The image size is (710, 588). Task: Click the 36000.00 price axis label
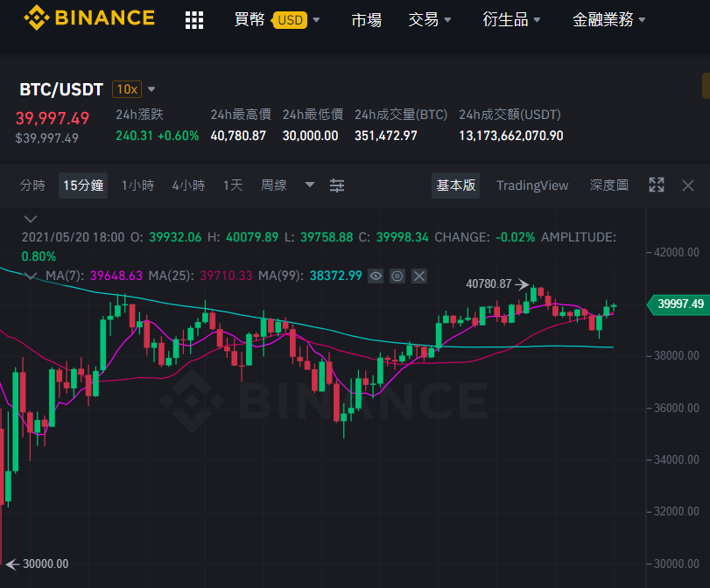pyautogui.click(x=677, y=408)
